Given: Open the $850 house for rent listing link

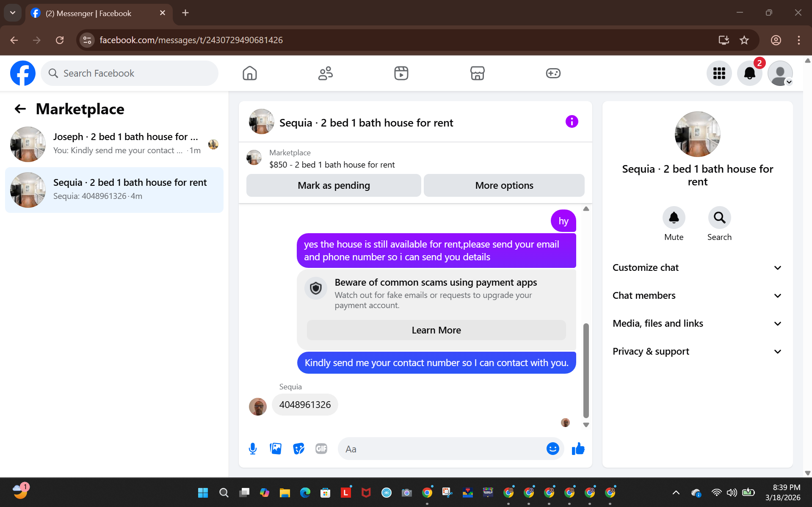Looking at the screenshot, I should [332, 165].
